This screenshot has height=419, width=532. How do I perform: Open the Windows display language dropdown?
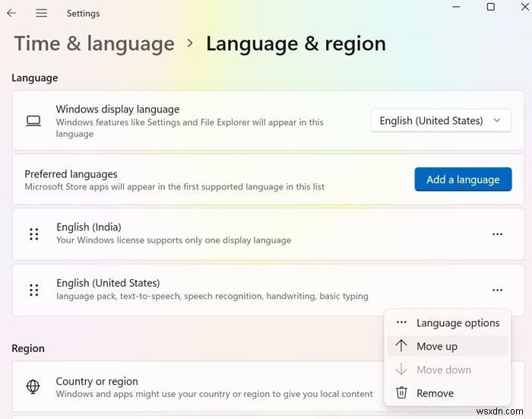(x=441, y=121)
